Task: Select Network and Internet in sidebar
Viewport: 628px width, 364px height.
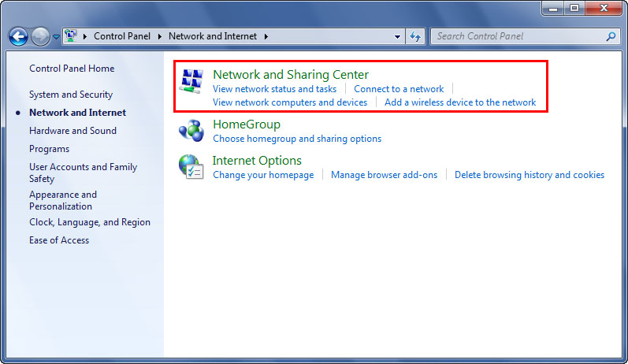Action: (x=77, y=113)
